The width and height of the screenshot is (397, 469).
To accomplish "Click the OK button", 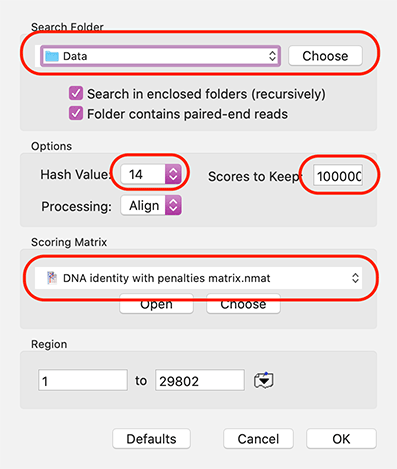I will pyautogui.click(x=341, y=439).
